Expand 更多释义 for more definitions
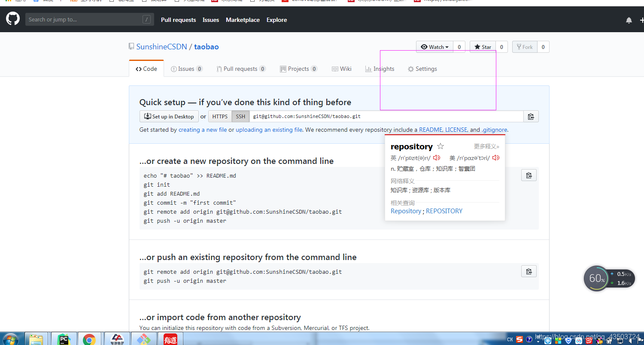 pyautogui.click(x=486, y=146)
